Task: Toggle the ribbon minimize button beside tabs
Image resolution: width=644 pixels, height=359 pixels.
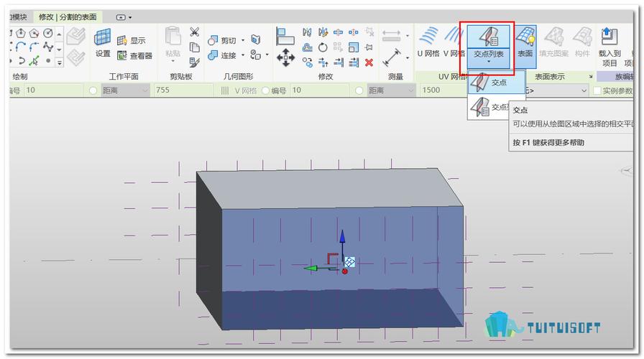Action: (x=121, y=17)
